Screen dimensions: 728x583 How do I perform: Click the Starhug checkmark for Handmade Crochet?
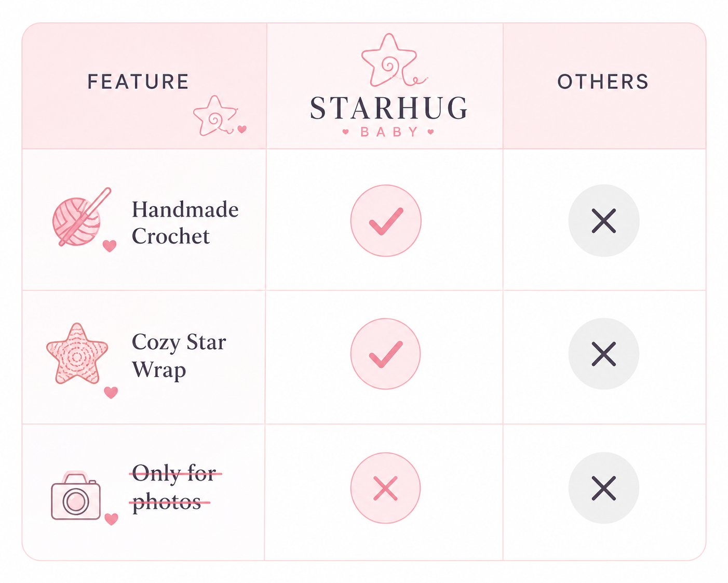coord(386,221)
